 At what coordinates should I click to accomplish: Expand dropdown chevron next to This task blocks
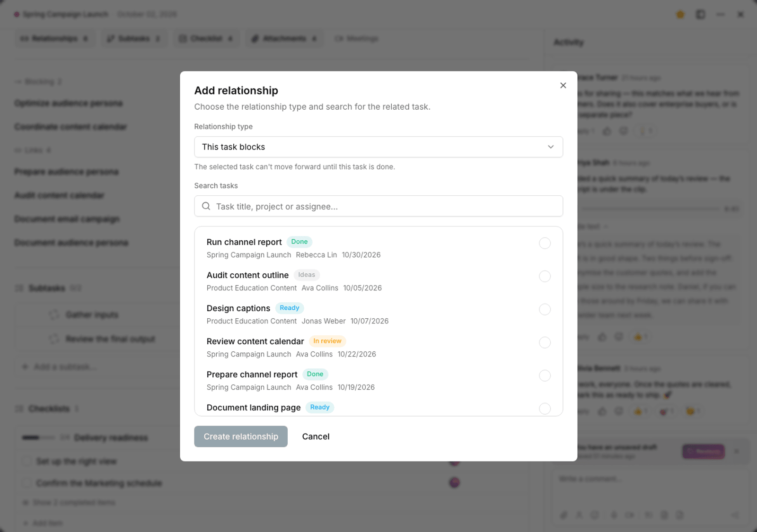point(551,147)
